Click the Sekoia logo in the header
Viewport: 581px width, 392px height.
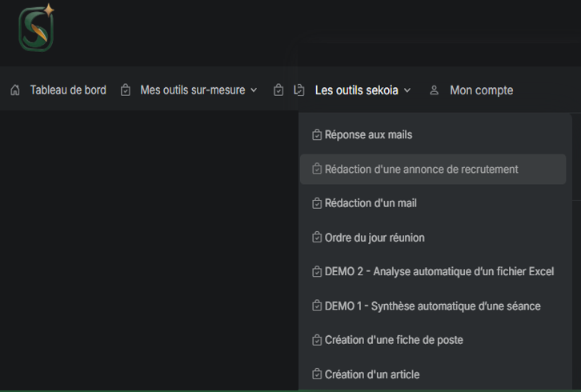click(x=36, y=28)
